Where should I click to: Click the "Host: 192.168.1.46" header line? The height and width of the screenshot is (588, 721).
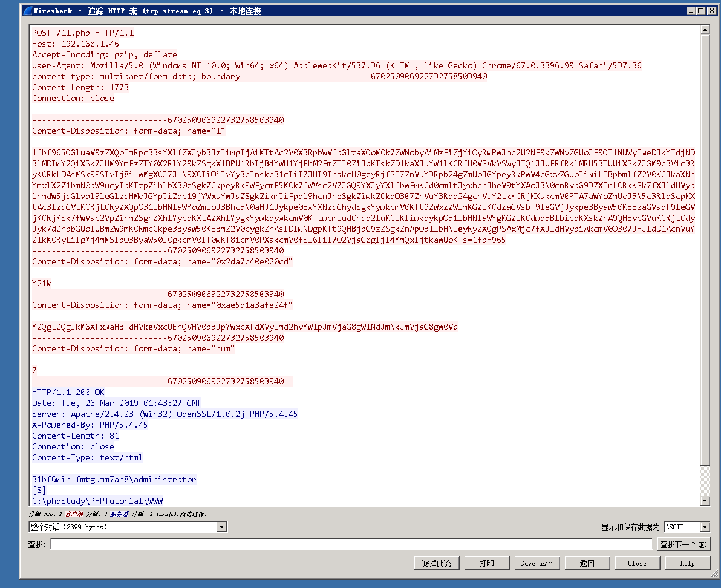click(x=76, y=44)
